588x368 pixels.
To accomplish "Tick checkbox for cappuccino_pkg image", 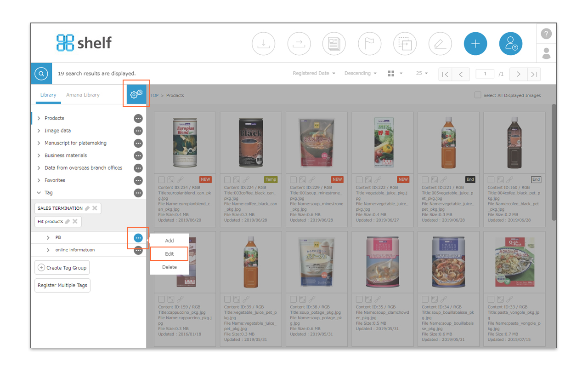I will 162,299.
